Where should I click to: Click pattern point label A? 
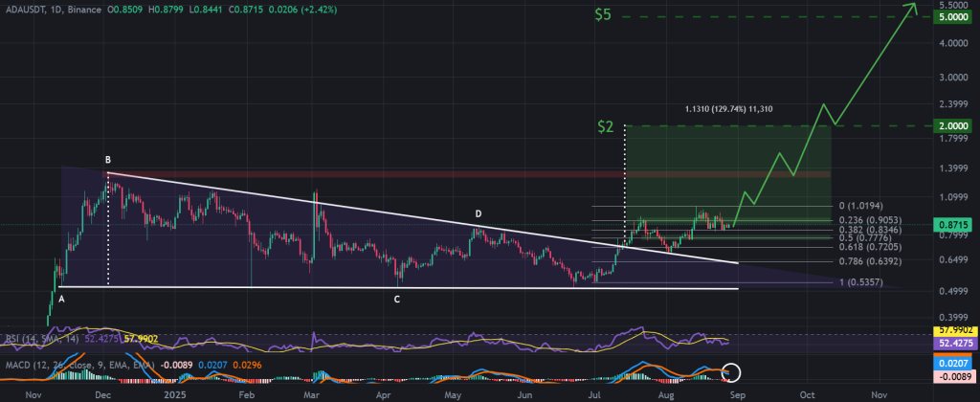click(x=61, y=300)
